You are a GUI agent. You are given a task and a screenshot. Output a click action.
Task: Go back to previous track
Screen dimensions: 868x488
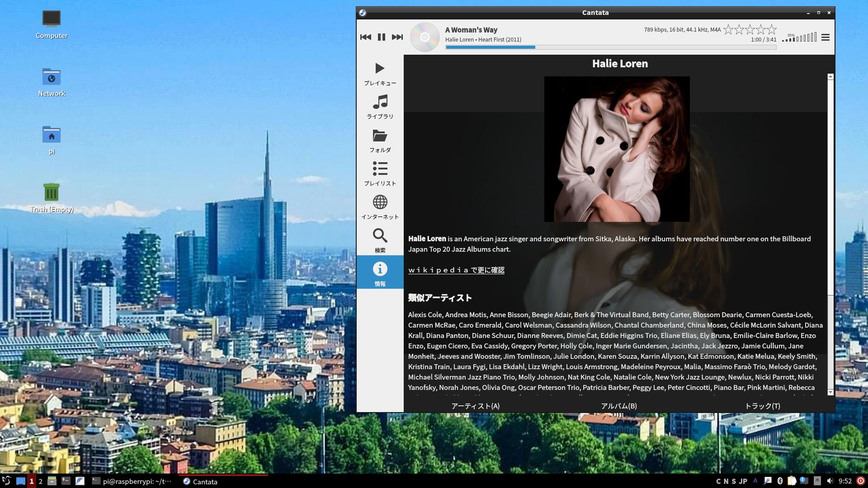tap(365, 37)
